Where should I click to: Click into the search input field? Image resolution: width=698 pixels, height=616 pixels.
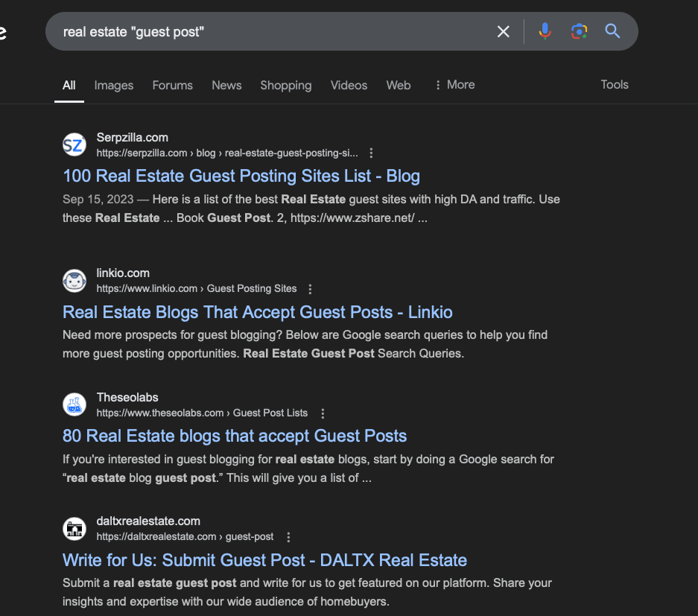click(x=268, y=32)
